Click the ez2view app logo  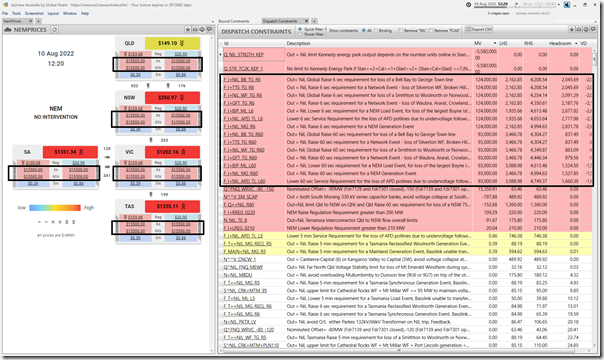tap(5, 5)
